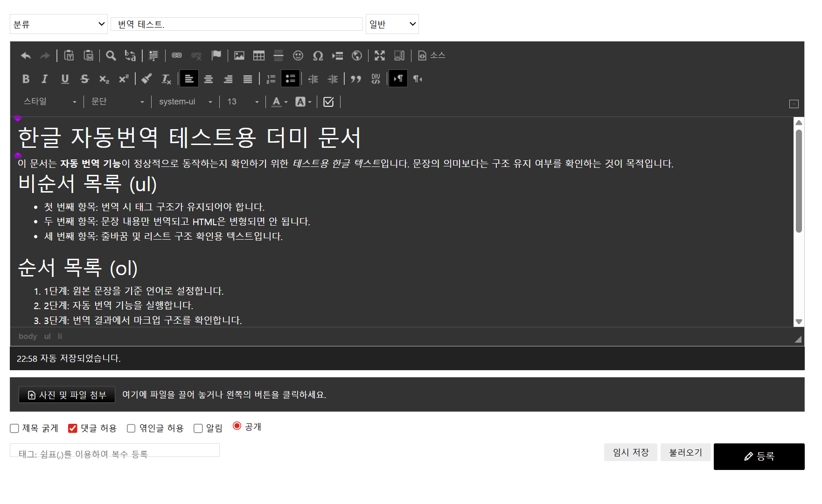This screenshot has height=504, width=822.
Task: Open the 분류 category dropdown
Action: [x=59, y=24]
